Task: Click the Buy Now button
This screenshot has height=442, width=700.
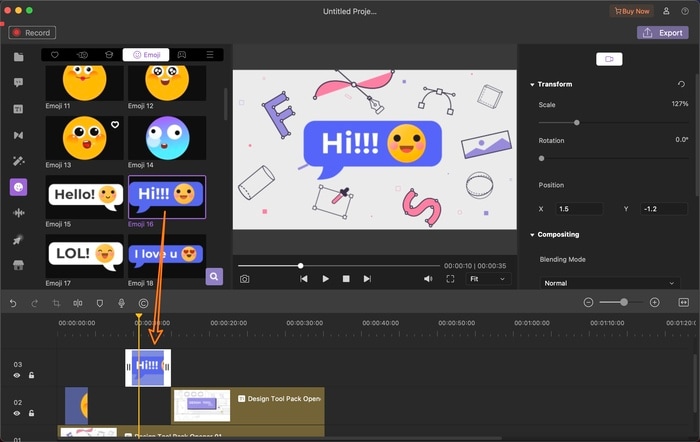Action: pyautogui.click(x=632, y=11)
